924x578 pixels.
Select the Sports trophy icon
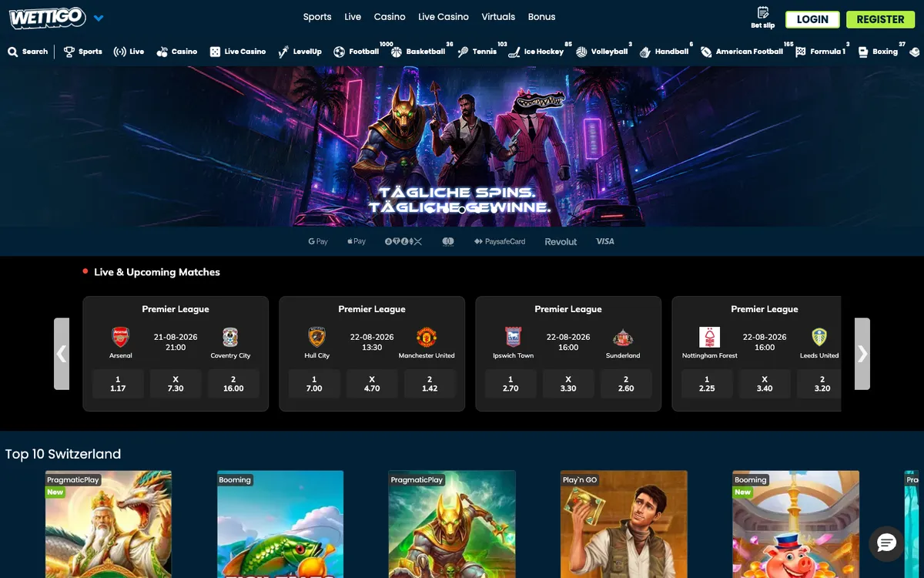coord(69,52)
